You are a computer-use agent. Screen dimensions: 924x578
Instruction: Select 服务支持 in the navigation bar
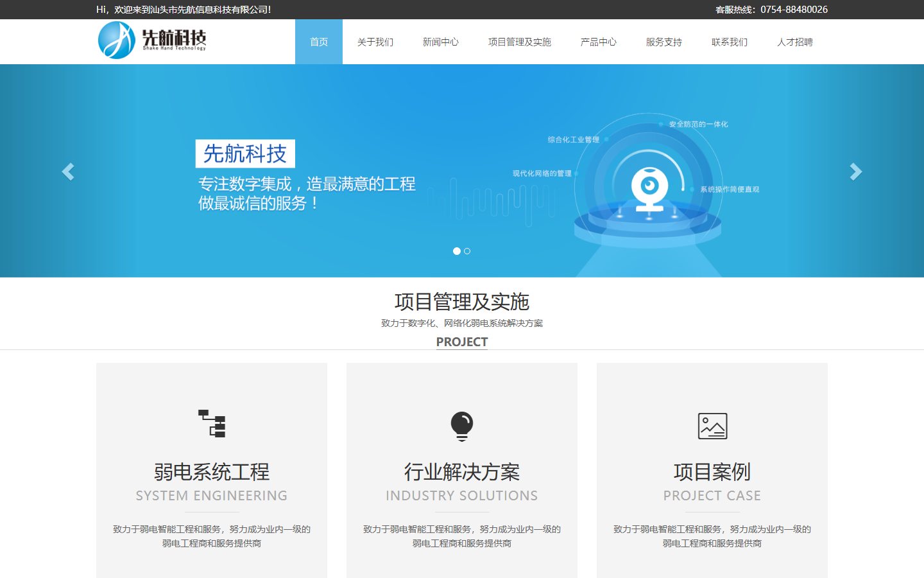point(664,42)
